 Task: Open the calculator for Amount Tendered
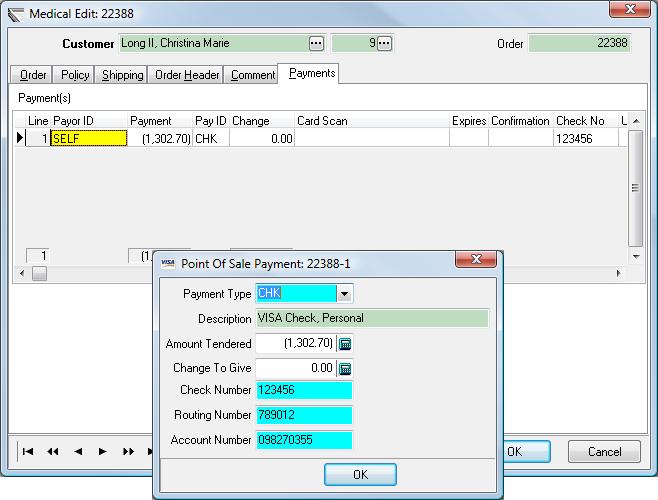(345, 344)
